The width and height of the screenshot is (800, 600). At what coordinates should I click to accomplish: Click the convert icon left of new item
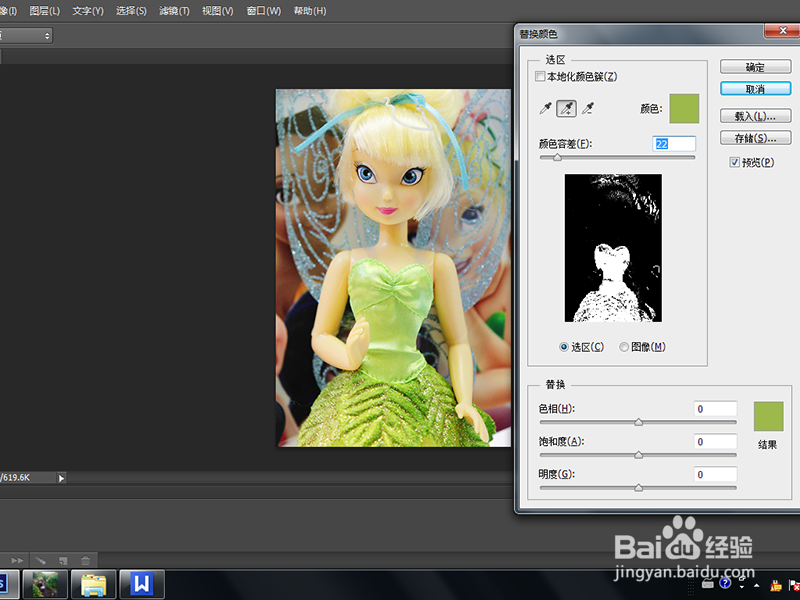(x=41, y=560)
